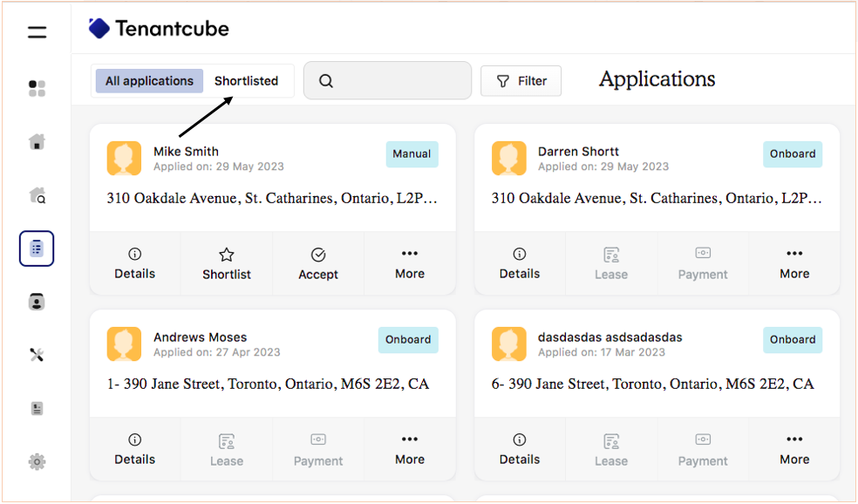This screenshot has width=858, height=504.
Task: Click Andrews Moses avatar
Action: tap(124, 344)
